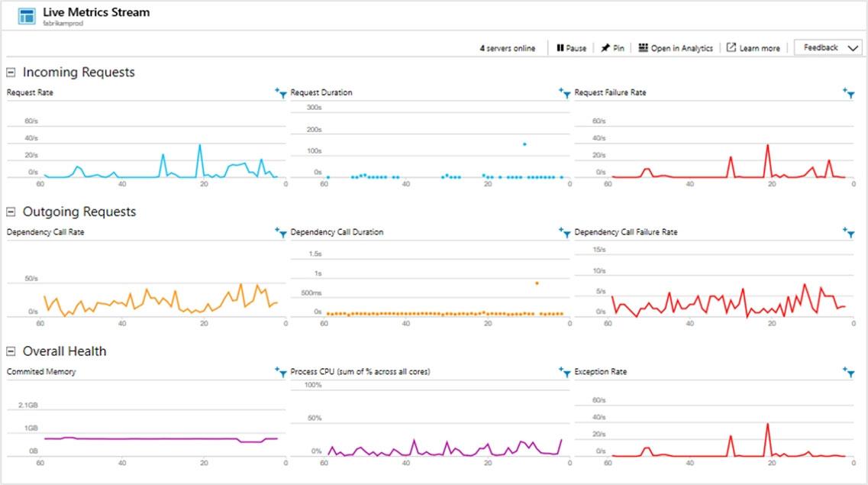Open filter for Dependency Call Failure Rate
This screenshot has width=868, height=485.
pyautogui.click(x=848, y=232)
